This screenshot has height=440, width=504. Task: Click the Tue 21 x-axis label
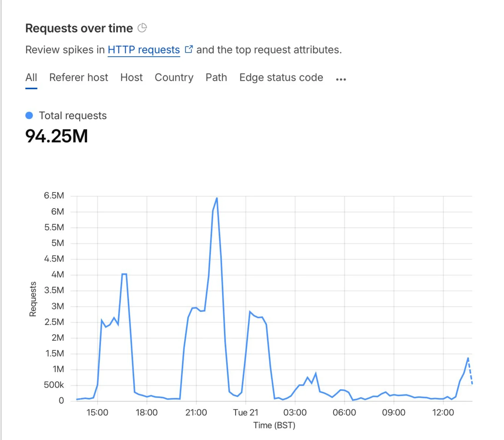(x=246, y=412)
